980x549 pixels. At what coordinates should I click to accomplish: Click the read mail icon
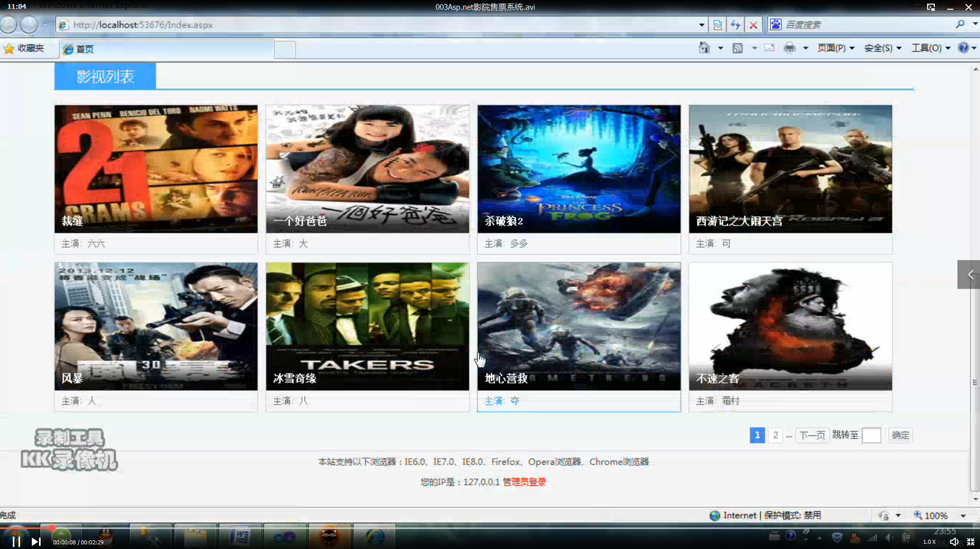tap(769, 48)
